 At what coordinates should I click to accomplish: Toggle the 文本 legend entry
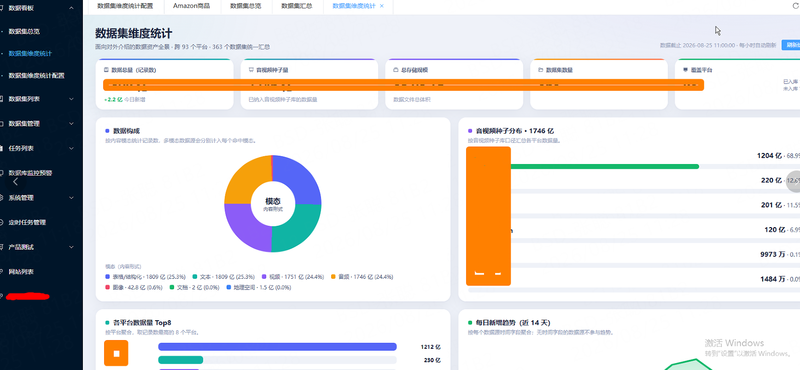pyautogui.click(x=223, y=277)
